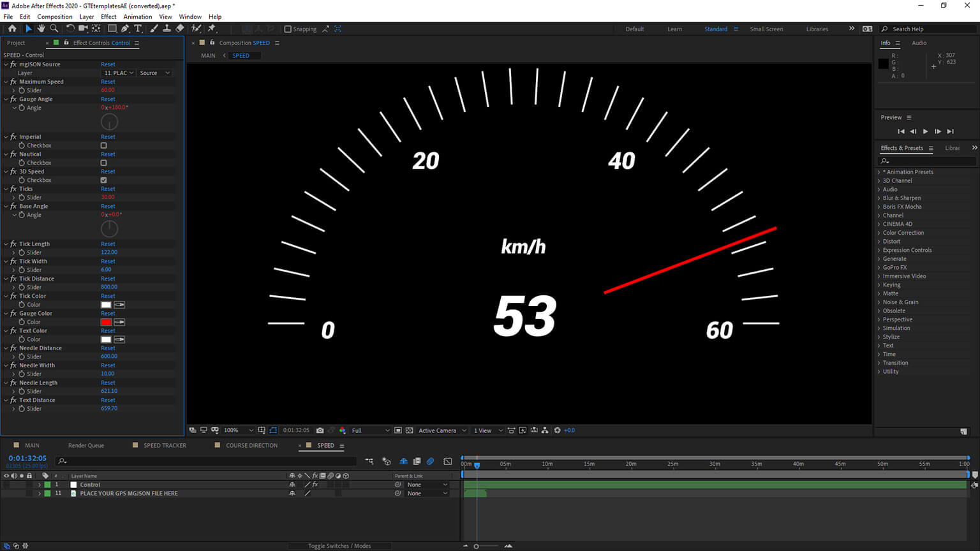Reset the Gauge Angle effect
This screenshot has width=980, height=551.
108,99
